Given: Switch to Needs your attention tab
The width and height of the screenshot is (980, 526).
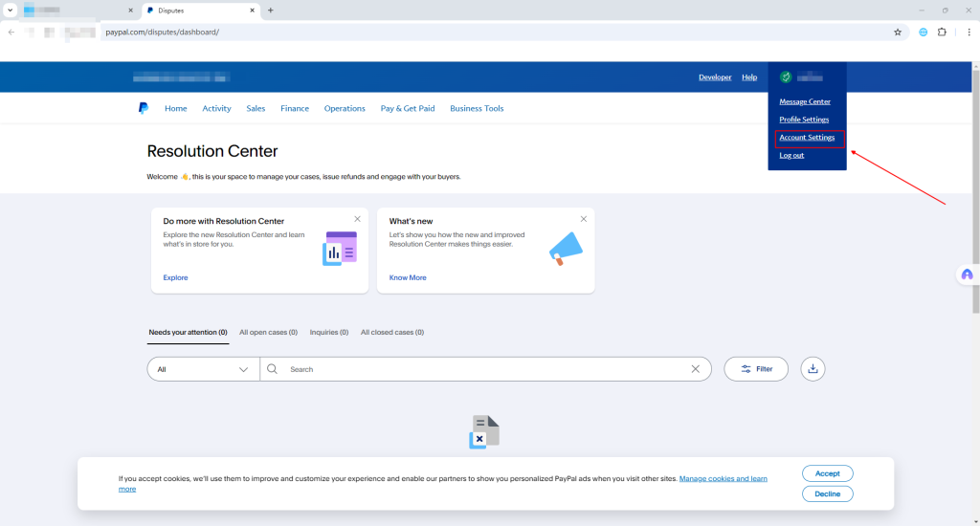Looking at the screenshot, I should click(x=189, y=333).
